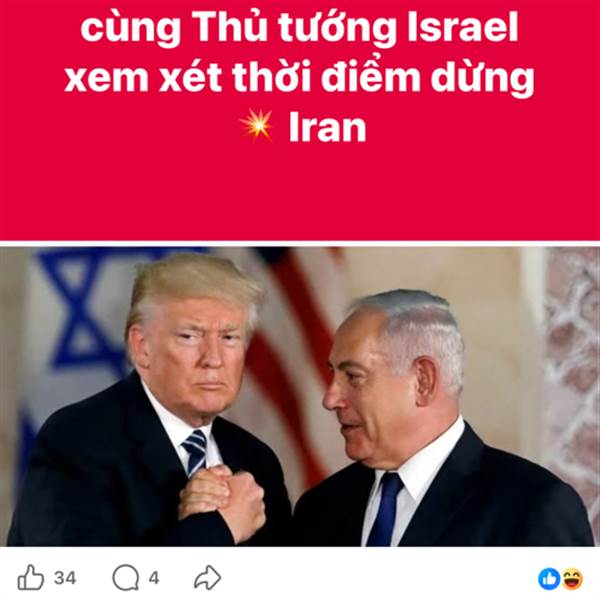The width and height of the screenshot is (600, 600).
Task: Click the clasped hands in the photo
Action: coord(222,499)
